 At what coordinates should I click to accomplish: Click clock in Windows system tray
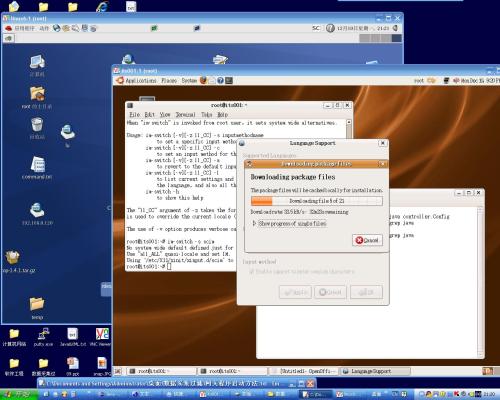coord(489,395)
